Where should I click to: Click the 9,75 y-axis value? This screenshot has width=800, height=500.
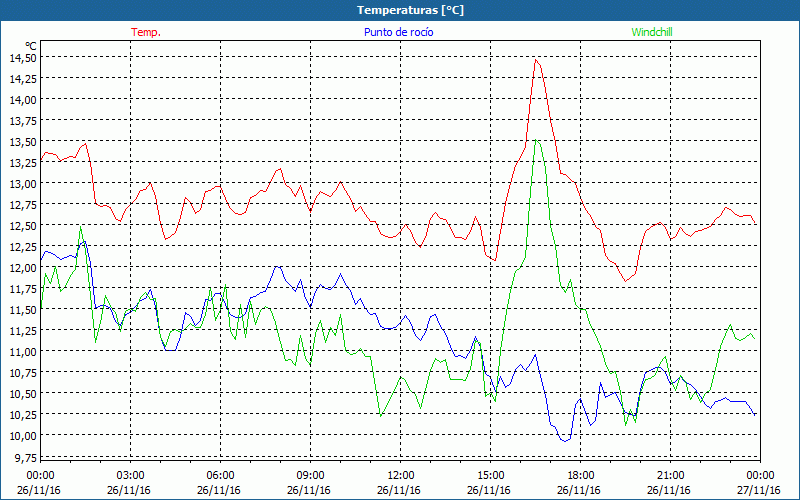pos(25,458)
